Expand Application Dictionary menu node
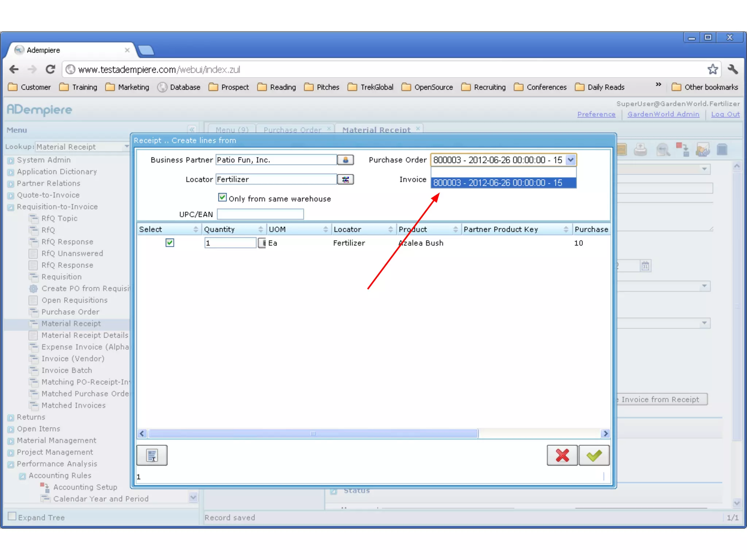 tap(11, 172)
